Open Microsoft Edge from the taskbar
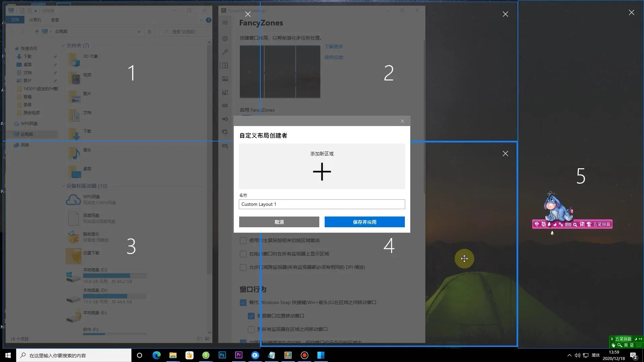Screen dimensions: 644x362 [x=156, y=355]
